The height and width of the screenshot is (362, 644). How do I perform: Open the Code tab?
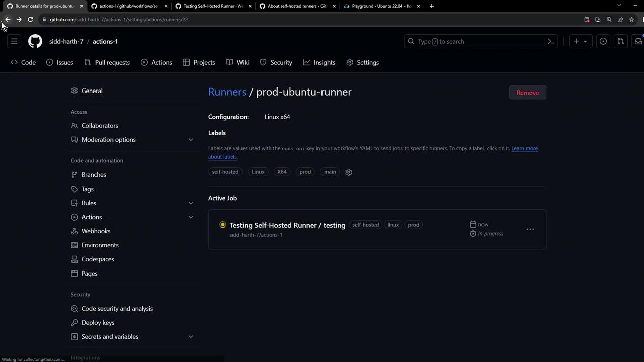coord(23,62)
